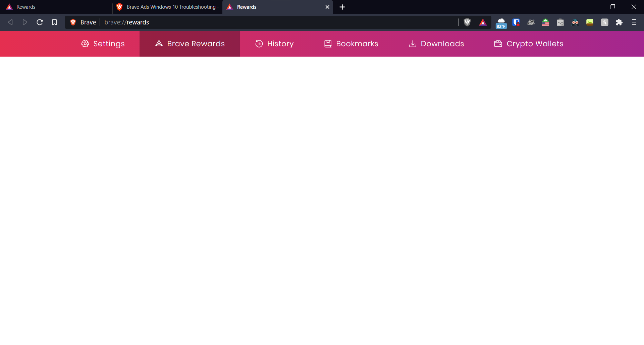Open the Extensions puzzle piece menu
This screenshot has height=345, width=644.
(619, 22)
